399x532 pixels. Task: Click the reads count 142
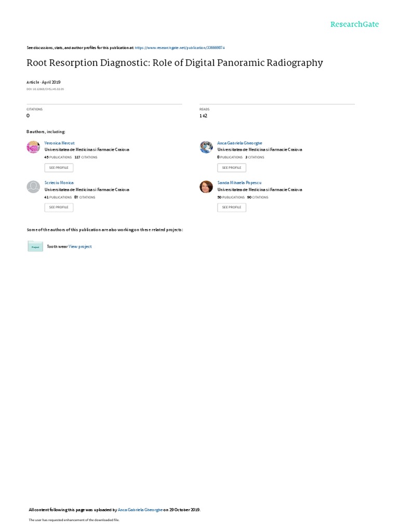coord(203,116)
